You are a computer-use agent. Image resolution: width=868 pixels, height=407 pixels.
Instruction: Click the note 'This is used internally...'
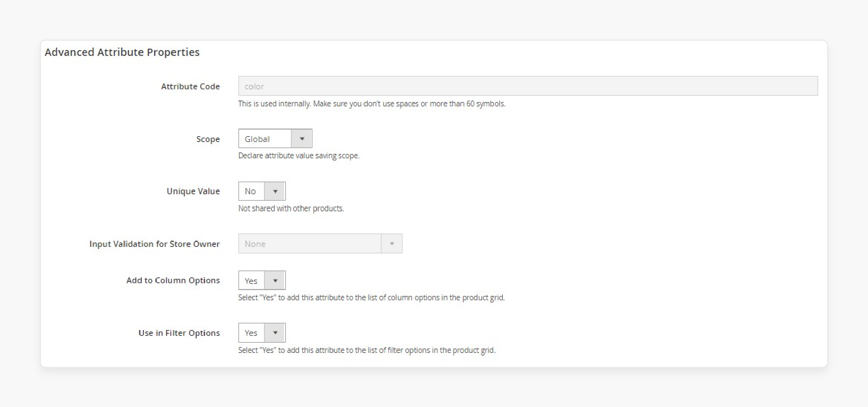372,104
